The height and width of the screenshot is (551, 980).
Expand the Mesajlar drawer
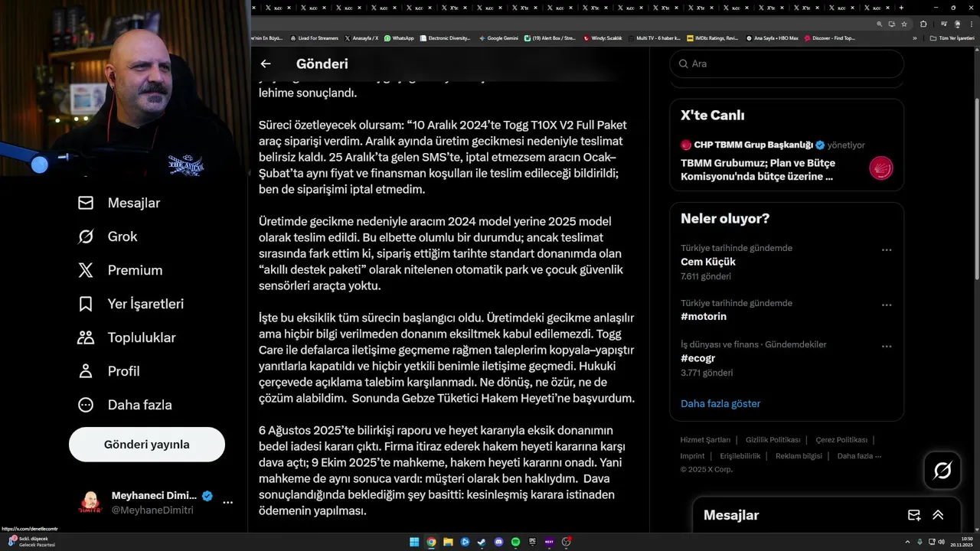click(938, 515)
